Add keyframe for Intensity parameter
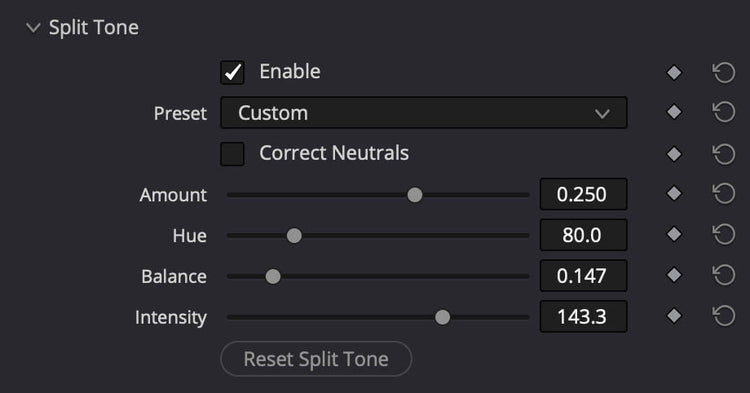 tap(674, 316)
